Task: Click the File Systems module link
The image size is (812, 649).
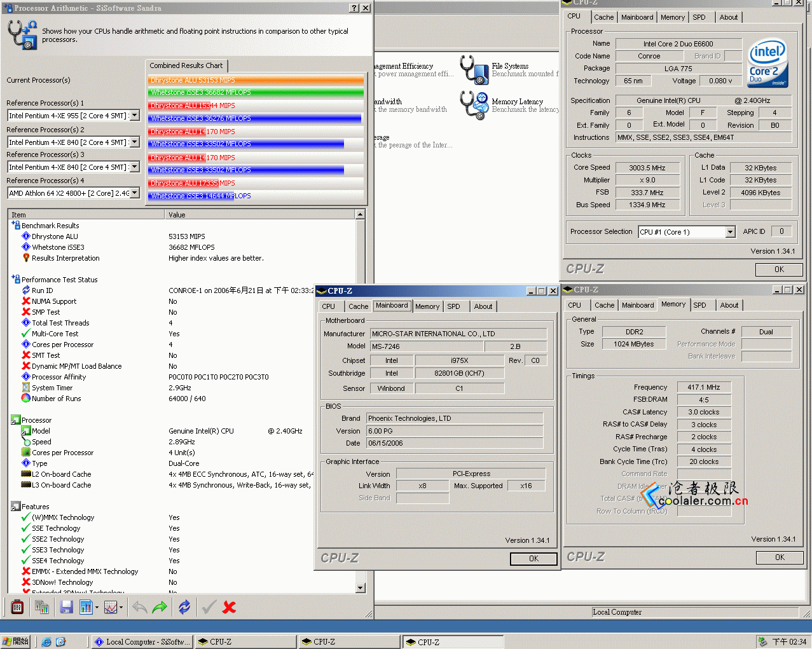Action: (x=510, y=66)
